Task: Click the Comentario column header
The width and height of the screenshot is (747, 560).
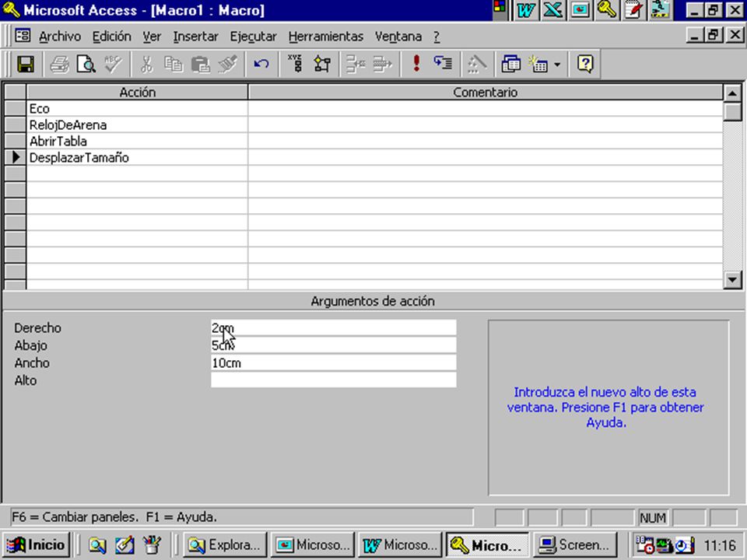Action: (x=485, y=93)
